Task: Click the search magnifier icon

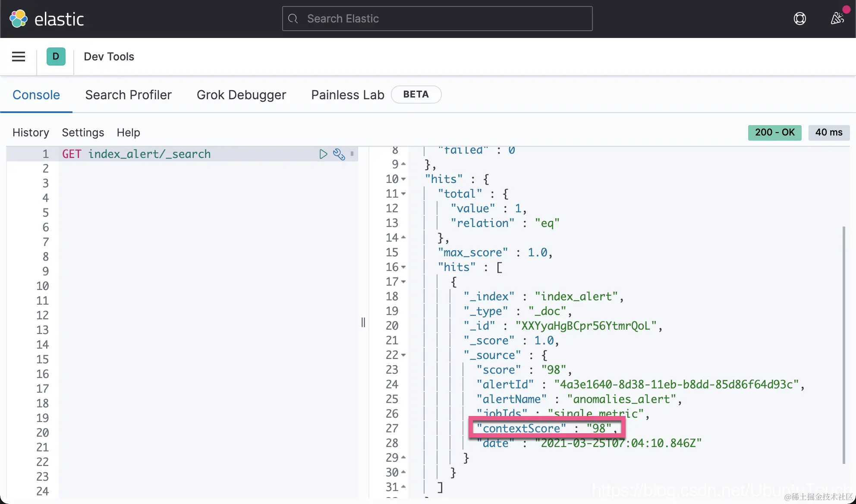Action: click(x=293, y=19)
